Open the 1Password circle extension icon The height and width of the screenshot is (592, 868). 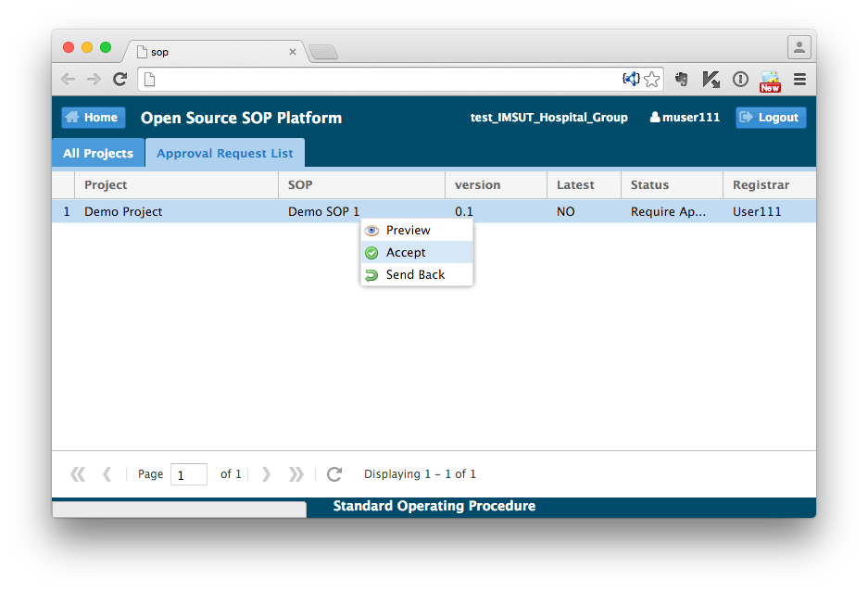pos(740,79)
